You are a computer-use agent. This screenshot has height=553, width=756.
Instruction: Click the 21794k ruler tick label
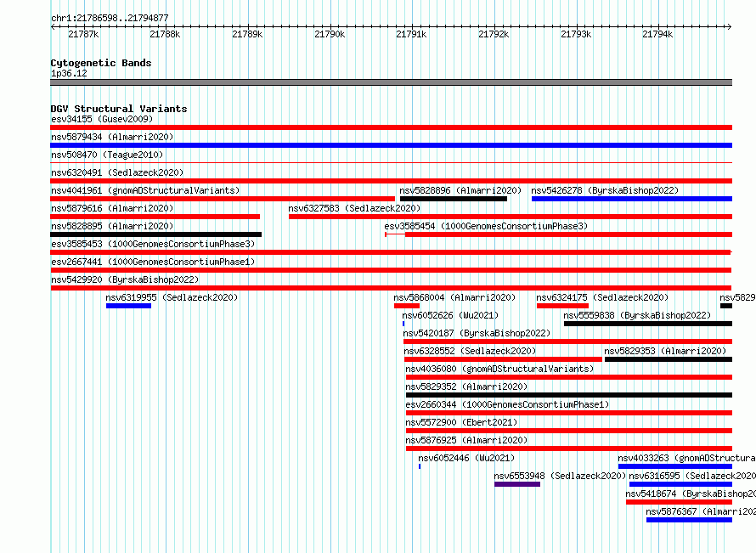point(657,34)
